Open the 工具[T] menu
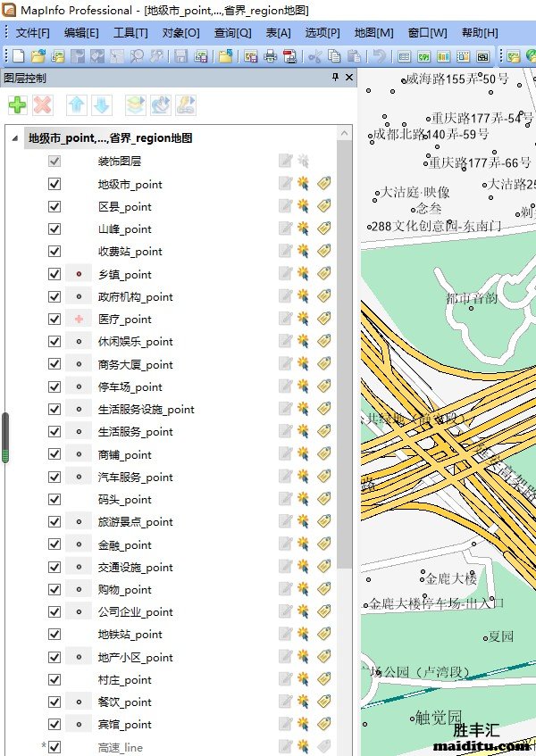 130,33
